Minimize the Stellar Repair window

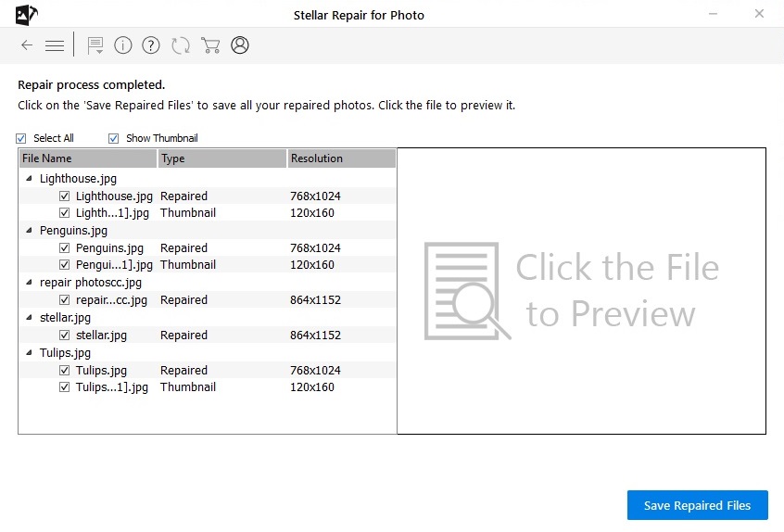pos(713,14)
